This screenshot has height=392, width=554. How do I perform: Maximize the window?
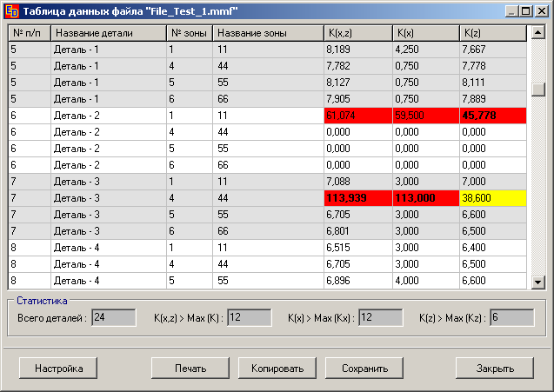525,10
